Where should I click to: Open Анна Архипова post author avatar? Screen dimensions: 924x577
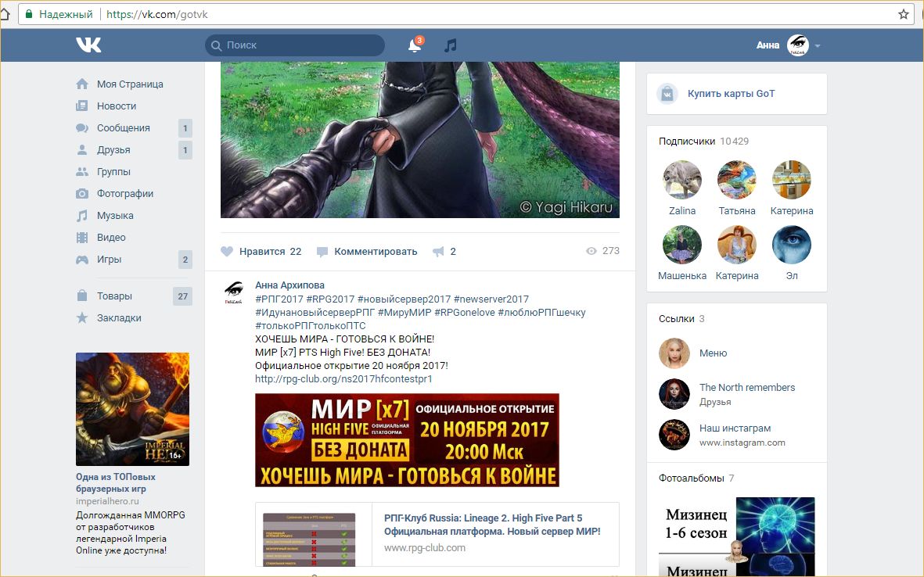234,291
